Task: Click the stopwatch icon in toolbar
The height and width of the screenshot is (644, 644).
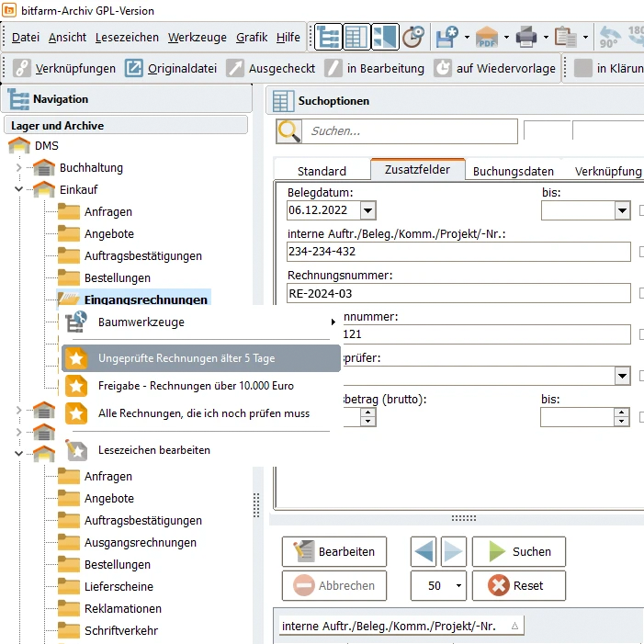Action: (x=413, y=37)
